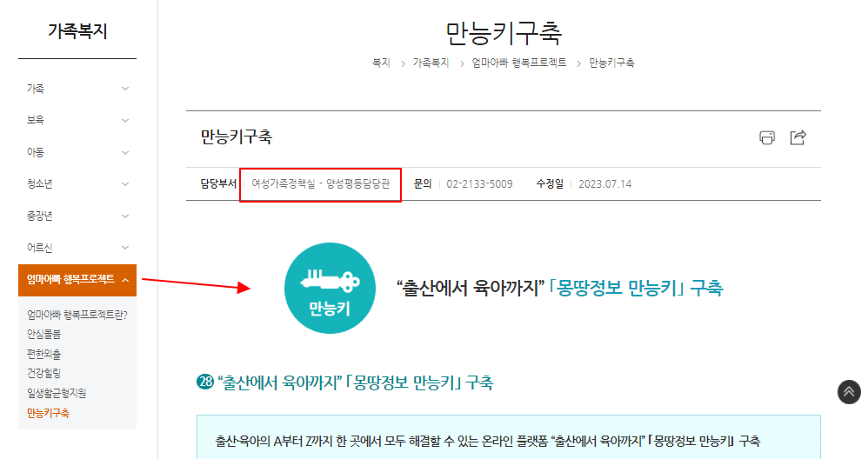Click the 문의 label
Image resolution: width=868 pixels, height=459 pixels.
point(423,183)
